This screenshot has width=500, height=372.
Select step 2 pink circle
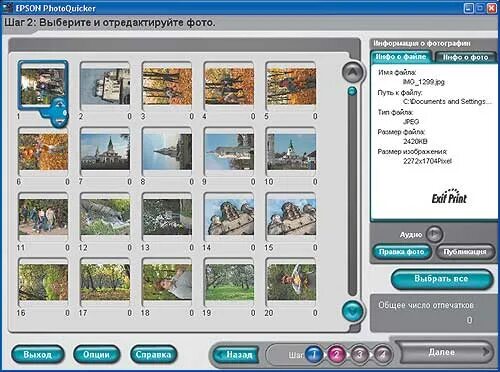(337, 354)
